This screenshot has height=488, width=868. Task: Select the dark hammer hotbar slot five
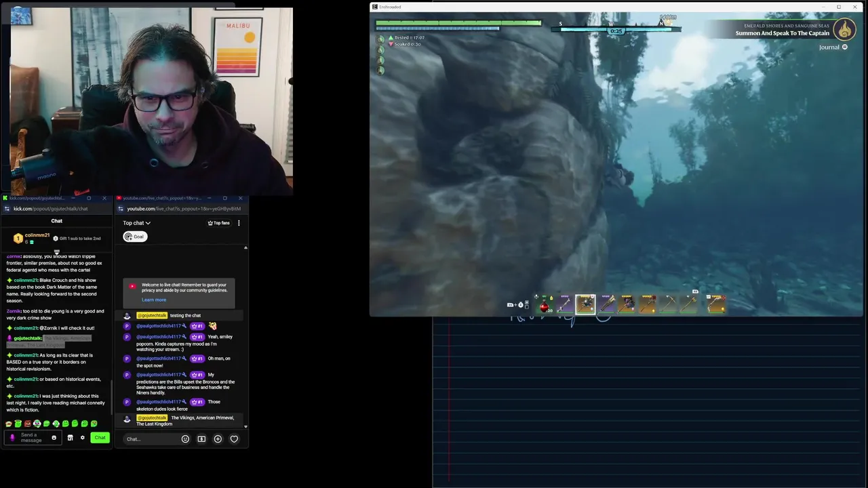pyautogui.click(x=627, y=306)
